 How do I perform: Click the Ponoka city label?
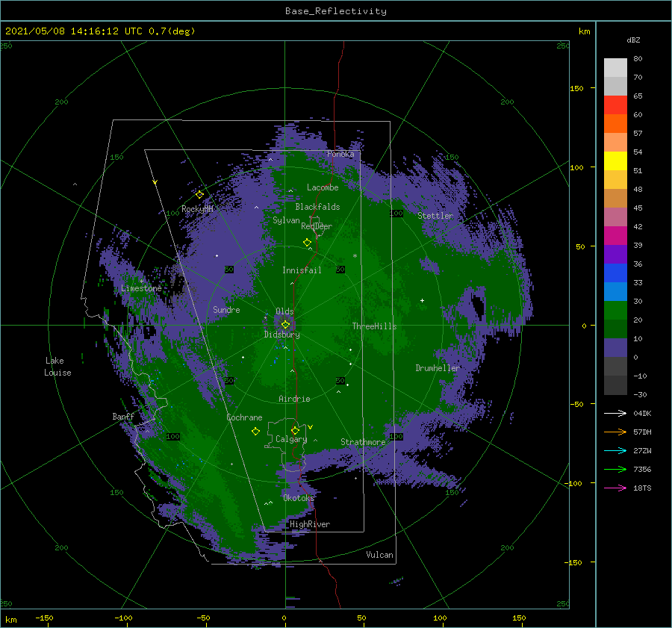point(340,154)
